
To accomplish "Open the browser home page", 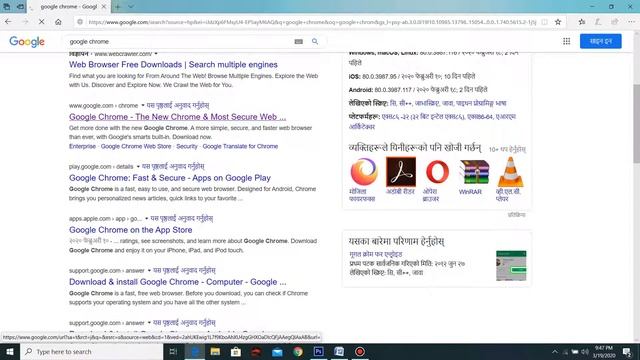I will (58, 22).
